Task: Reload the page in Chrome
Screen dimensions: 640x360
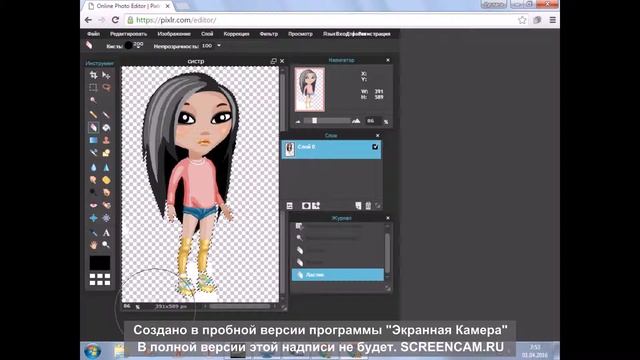Action: coord(116,20)
